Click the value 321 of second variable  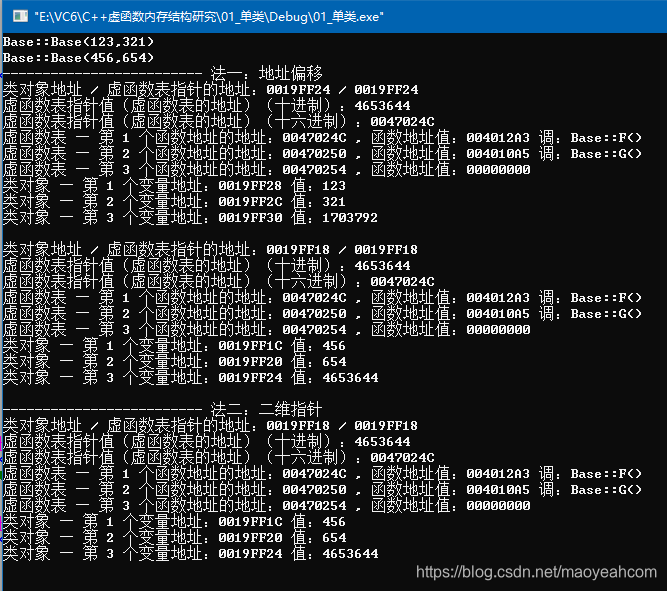pos(334,202)
